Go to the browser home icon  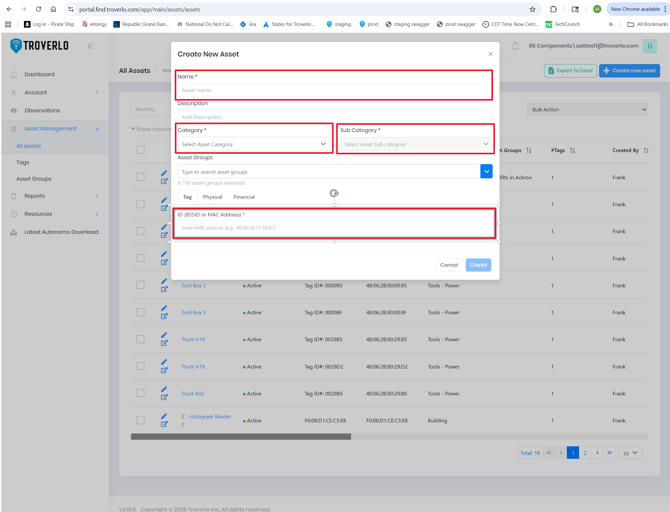(53, 9)
